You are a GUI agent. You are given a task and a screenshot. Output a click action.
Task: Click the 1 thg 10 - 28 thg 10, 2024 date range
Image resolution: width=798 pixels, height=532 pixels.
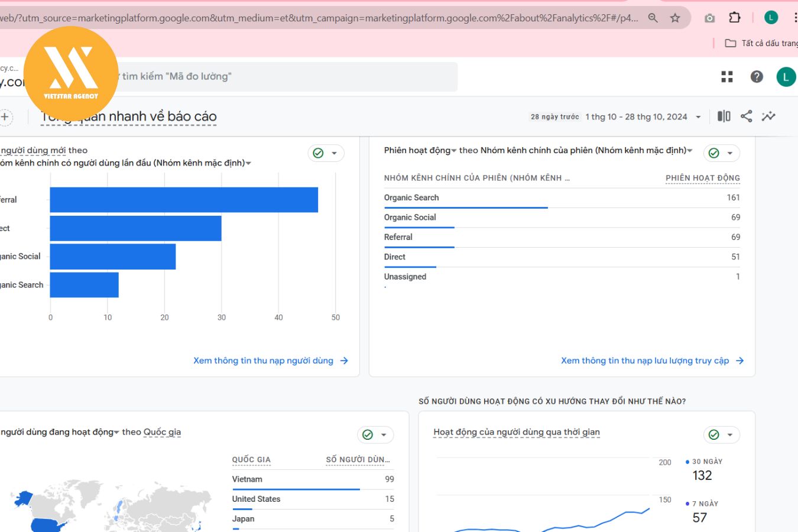(x=636, y=117)
